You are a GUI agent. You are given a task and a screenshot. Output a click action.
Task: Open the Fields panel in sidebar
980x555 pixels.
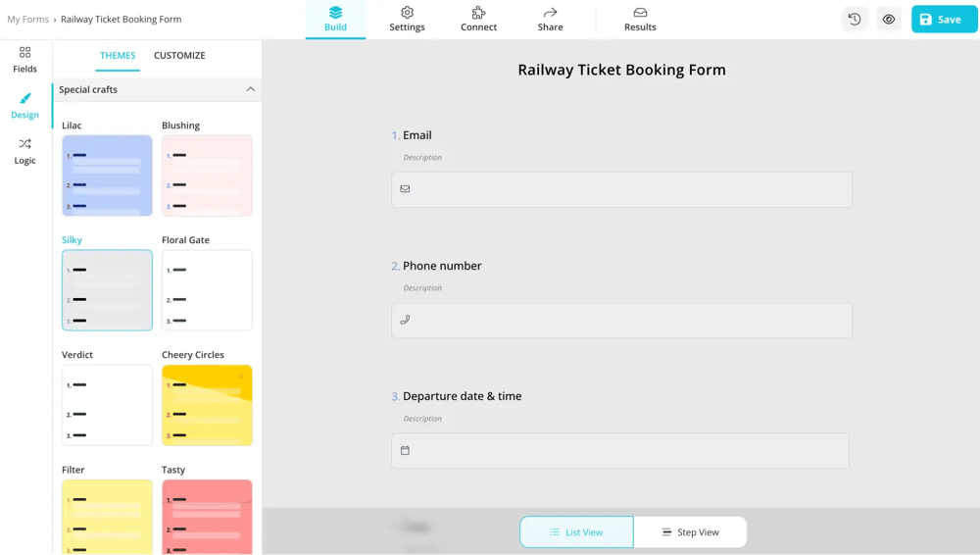pos(24,59)
